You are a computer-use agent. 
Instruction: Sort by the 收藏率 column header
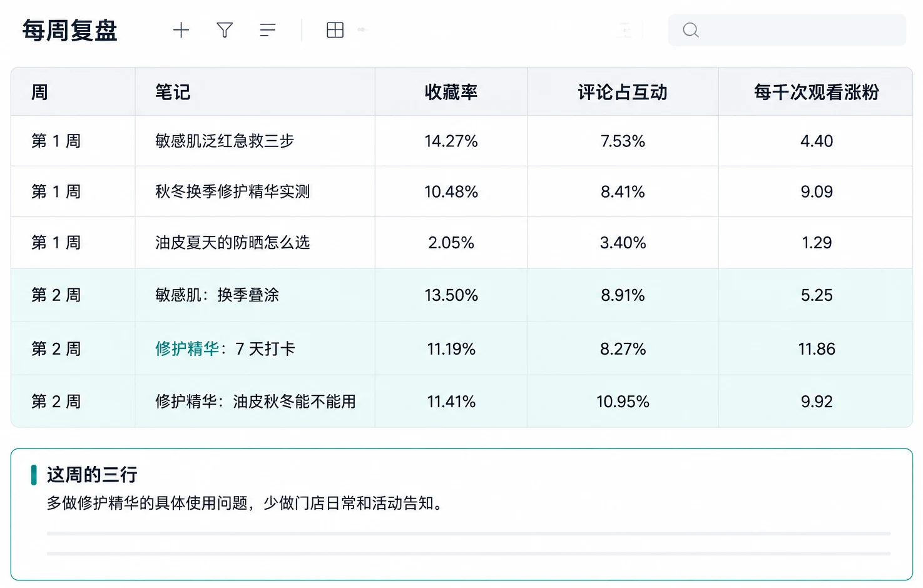point(451,92)
